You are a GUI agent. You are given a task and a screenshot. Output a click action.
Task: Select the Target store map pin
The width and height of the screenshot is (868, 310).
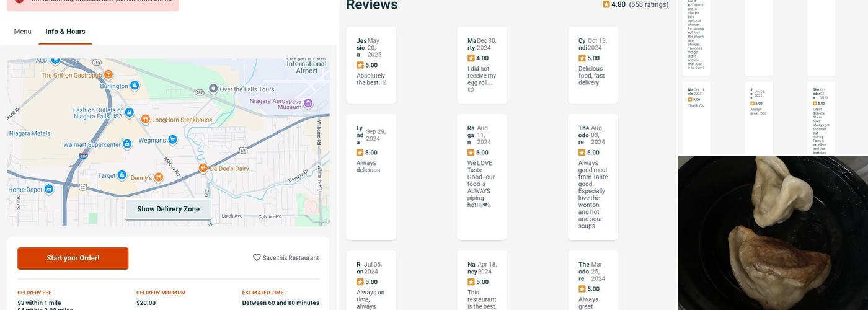[x=122, y=175]
